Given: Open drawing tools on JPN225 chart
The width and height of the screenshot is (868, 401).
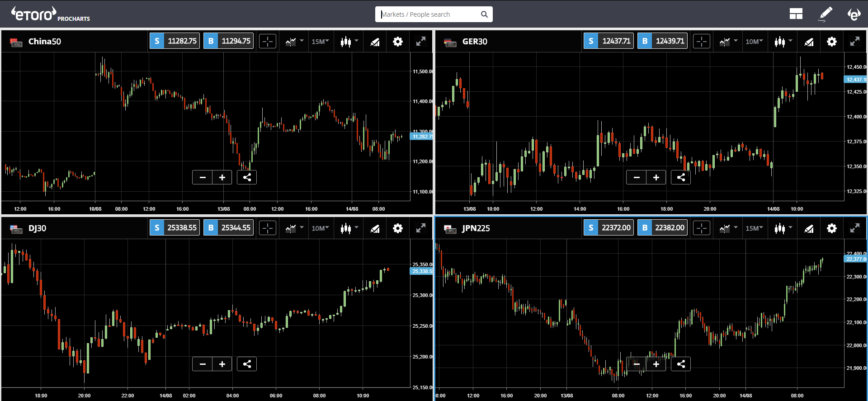Looking at the screenshot, I should [809, 229].
